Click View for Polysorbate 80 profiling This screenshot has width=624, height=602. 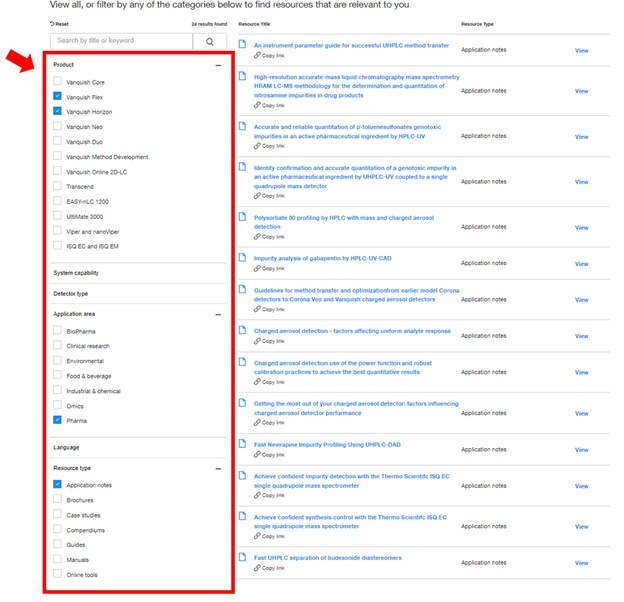581,228
